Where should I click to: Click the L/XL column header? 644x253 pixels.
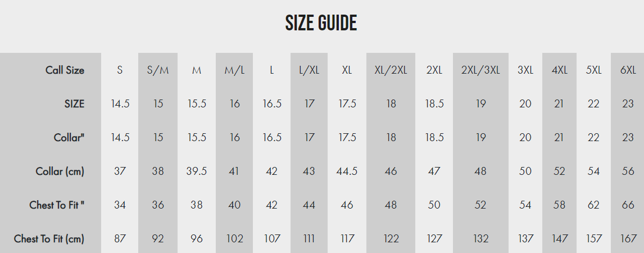[309, 70]
